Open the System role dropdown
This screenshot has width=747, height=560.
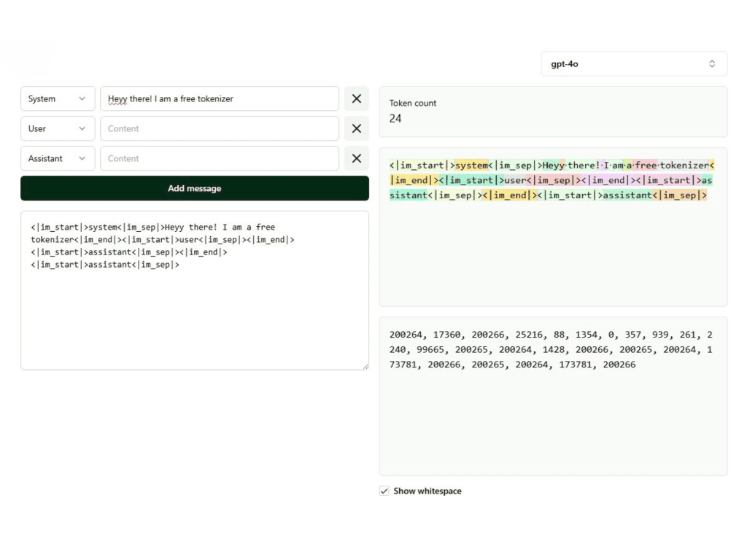click(x=58, y=99)
